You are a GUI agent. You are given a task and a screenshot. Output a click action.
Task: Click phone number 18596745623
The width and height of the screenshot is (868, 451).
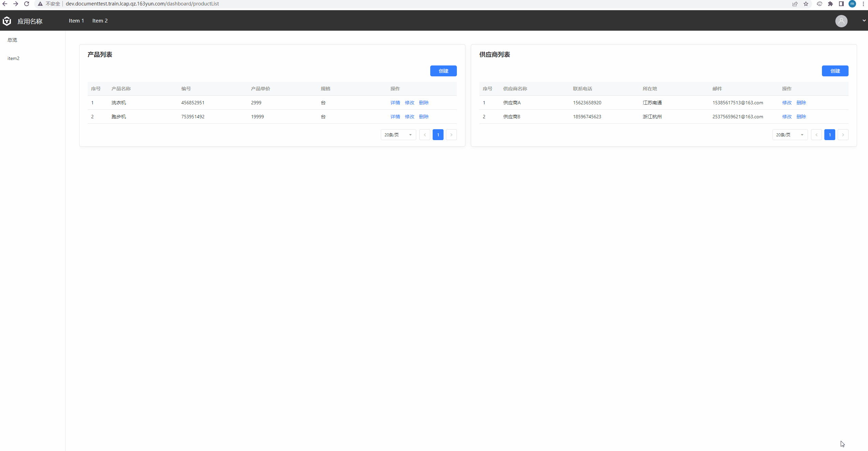(587, 117)
